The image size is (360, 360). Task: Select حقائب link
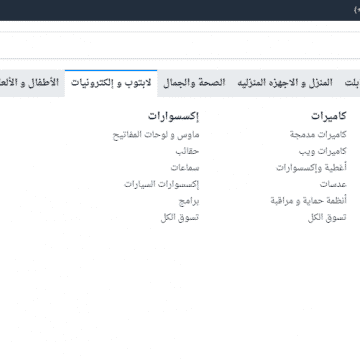(x=187, y=151)
